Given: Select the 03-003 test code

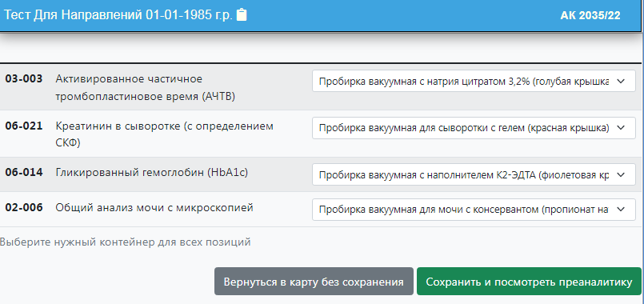Looking at the screenshot, I should (24, 79).
